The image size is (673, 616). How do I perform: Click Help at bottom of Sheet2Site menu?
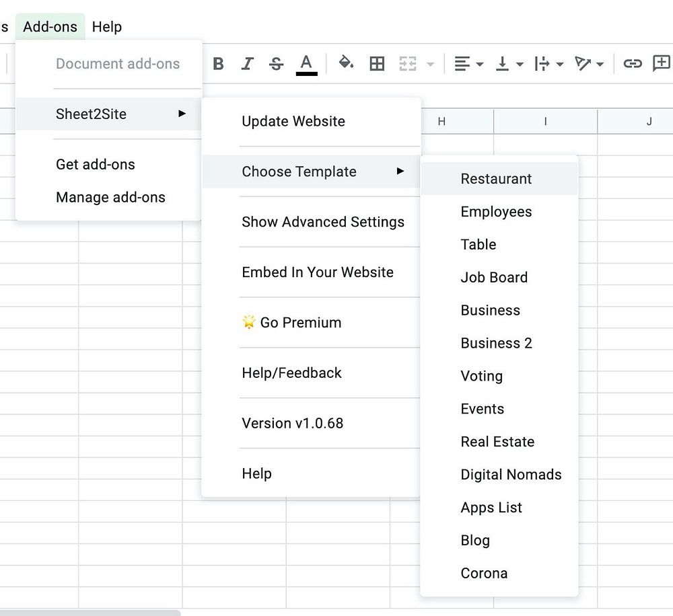311,473
